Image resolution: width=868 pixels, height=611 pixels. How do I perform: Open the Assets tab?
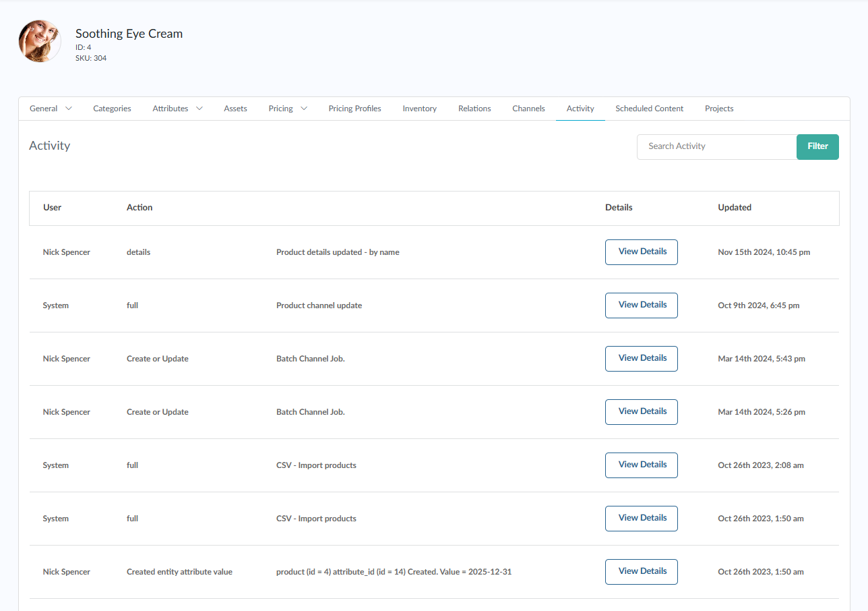[235, 109]
